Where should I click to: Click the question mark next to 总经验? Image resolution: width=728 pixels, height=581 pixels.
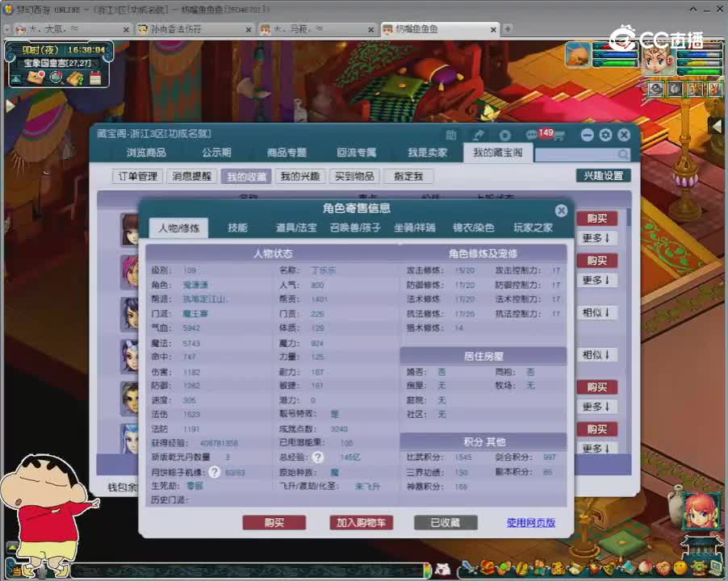tap(317, 457)
